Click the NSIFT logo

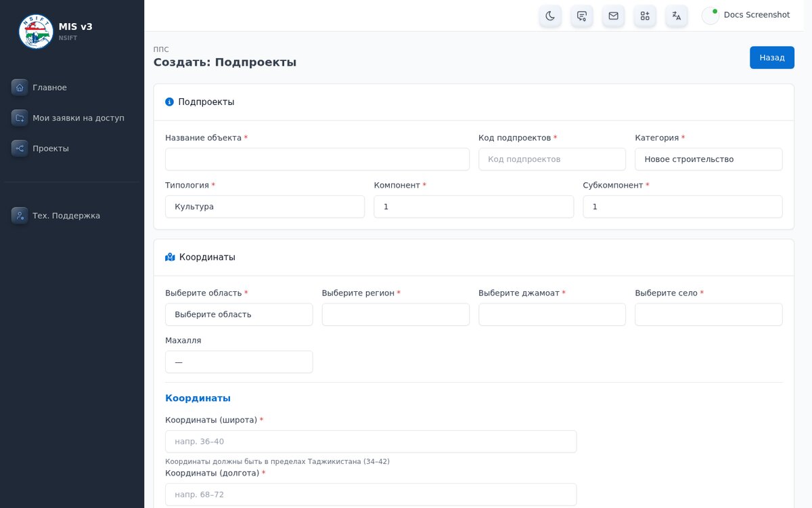(x=36, y=31)
